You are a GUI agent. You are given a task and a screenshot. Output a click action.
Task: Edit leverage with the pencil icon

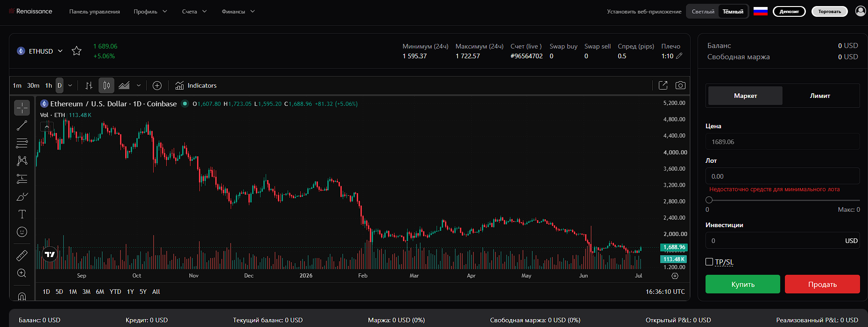click(679, 56)
